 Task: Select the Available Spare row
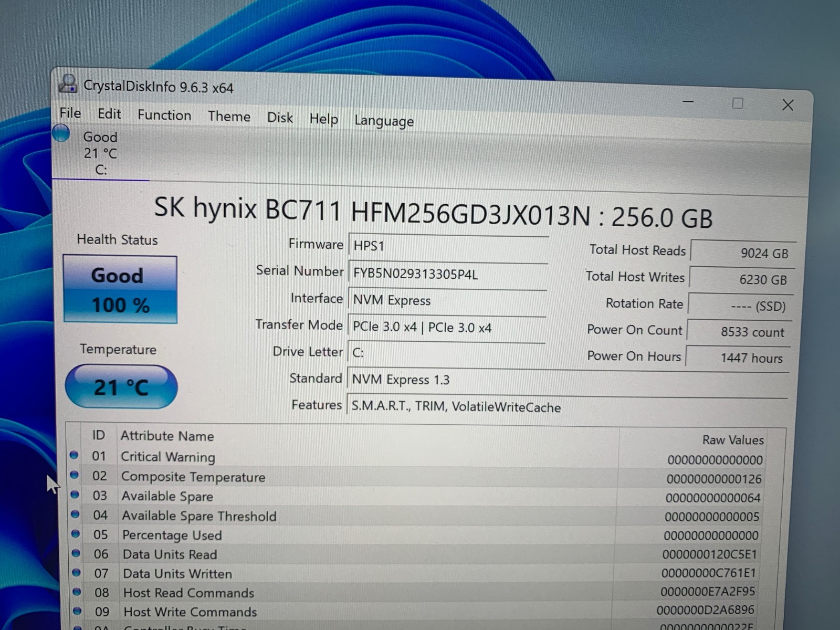(x=416, y=497)
